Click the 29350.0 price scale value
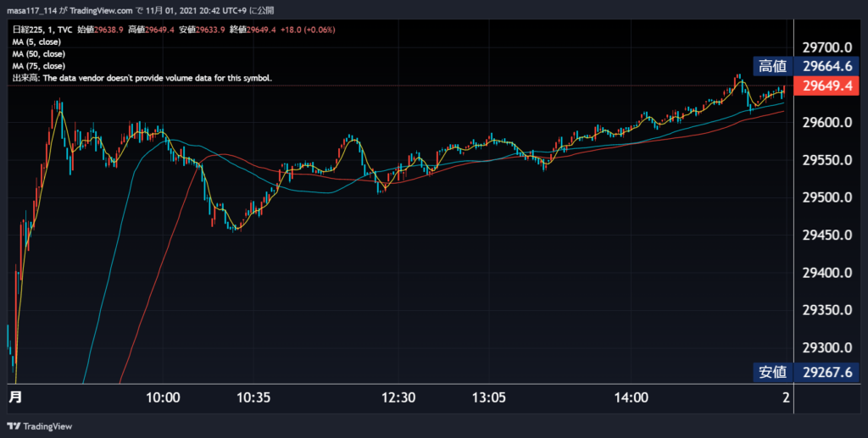Image resolution: width=868 pixels, height=438 pixels. coord(827,310)
